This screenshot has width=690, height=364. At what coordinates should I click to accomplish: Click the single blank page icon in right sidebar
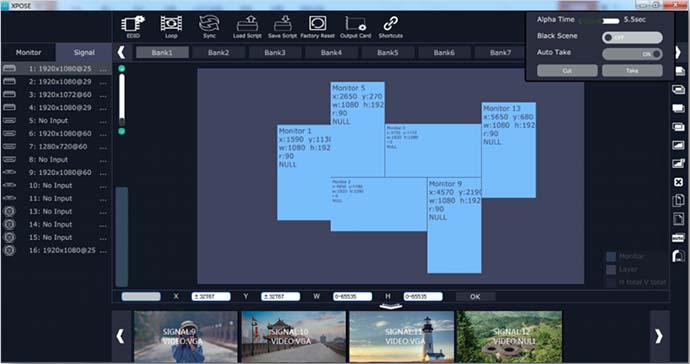[678, 219]
